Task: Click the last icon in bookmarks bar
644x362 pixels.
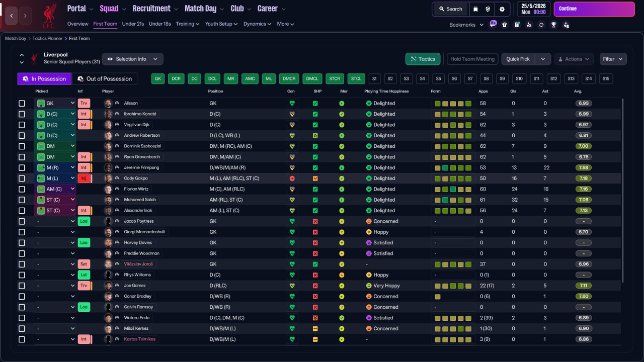Action: [x=567, y=25]
